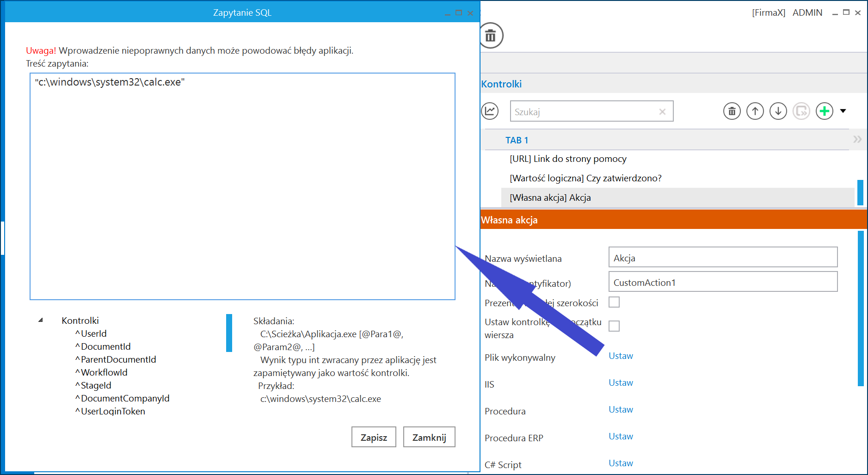This screenshot has height=475, width=868.
Task: Click Ustaw link for Procedura ERP
Action: click(621, 436)
